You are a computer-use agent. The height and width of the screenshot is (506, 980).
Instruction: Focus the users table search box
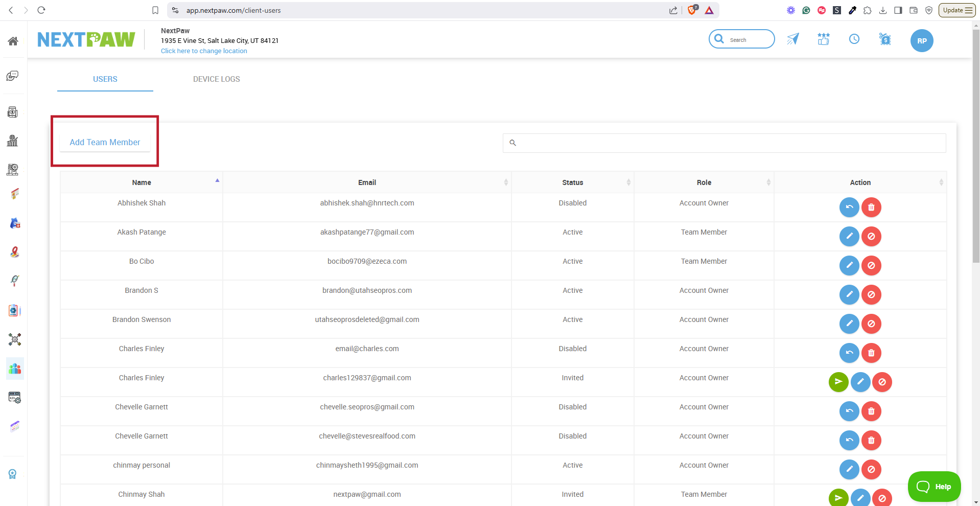(x=725, y=143)
